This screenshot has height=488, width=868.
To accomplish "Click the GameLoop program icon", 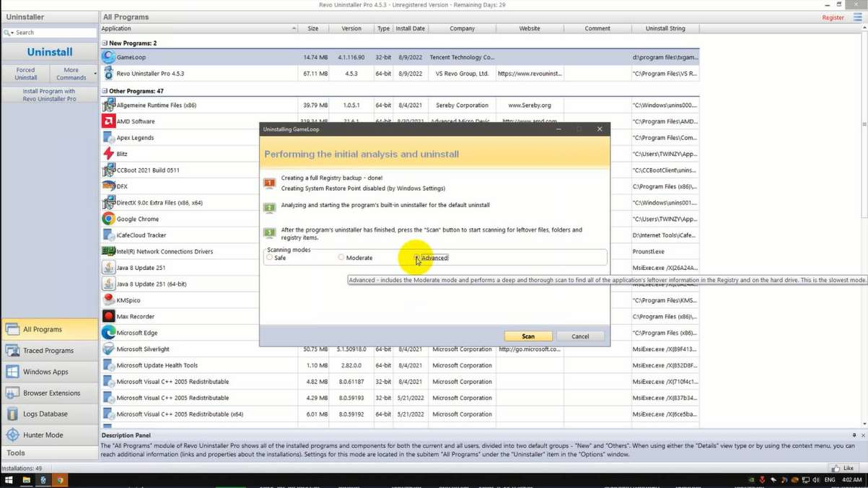I will (108, 57).
